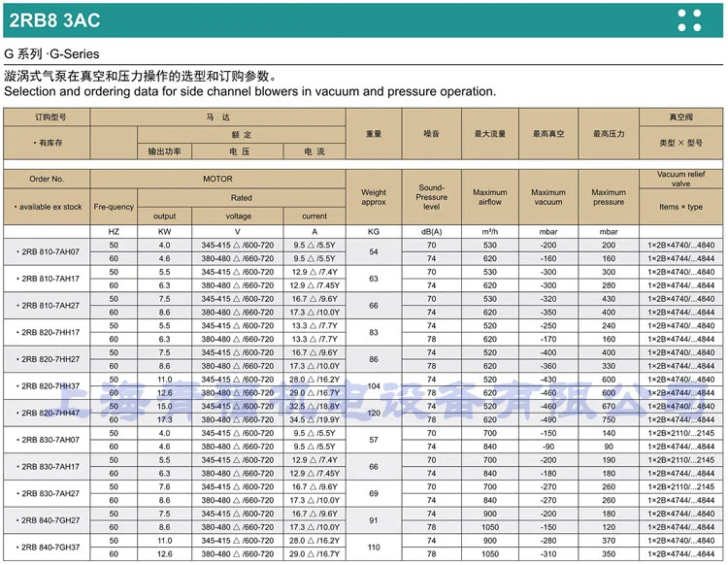Select model 2RB 820-7HH17
The height and width of the screenshot is (565, 728).
(x=48, y=332)
